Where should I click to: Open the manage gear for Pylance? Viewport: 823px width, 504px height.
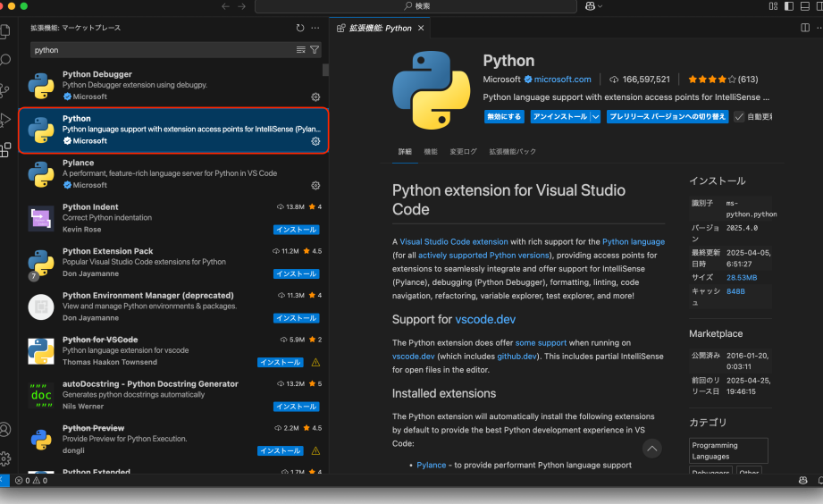315,185
